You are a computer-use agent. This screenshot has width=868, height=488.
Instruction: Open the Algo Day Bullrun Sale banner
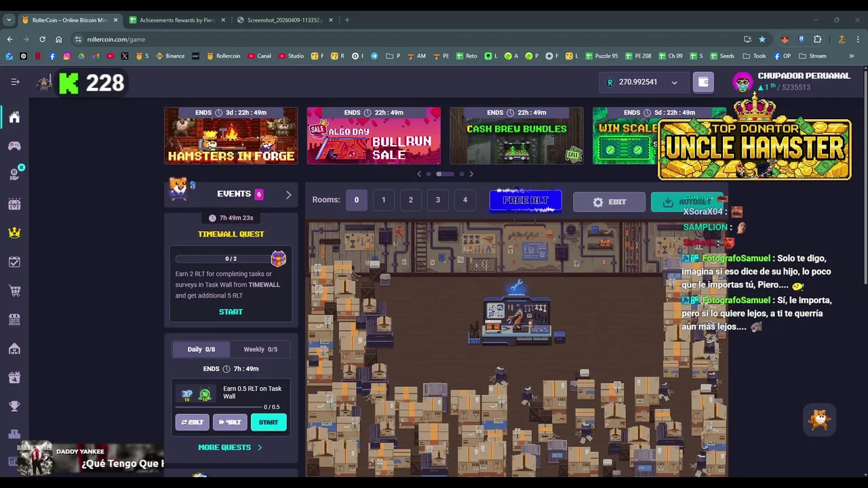[x=374, y=136]
